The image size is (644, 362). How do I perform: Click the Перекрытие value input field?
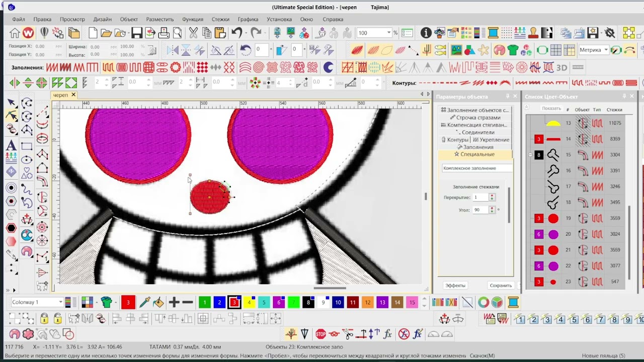480,198
